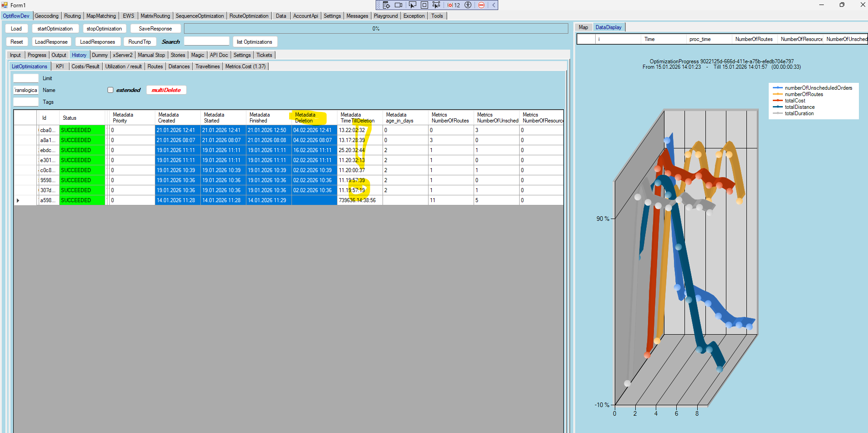Click the video camera icon in debug toolbar

point(398,5)
